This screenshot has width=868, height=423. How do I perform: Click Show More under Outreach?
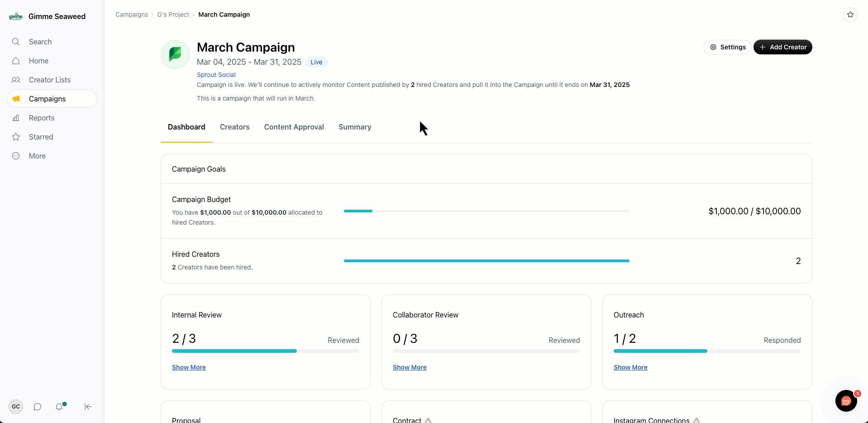pos(630,367)
